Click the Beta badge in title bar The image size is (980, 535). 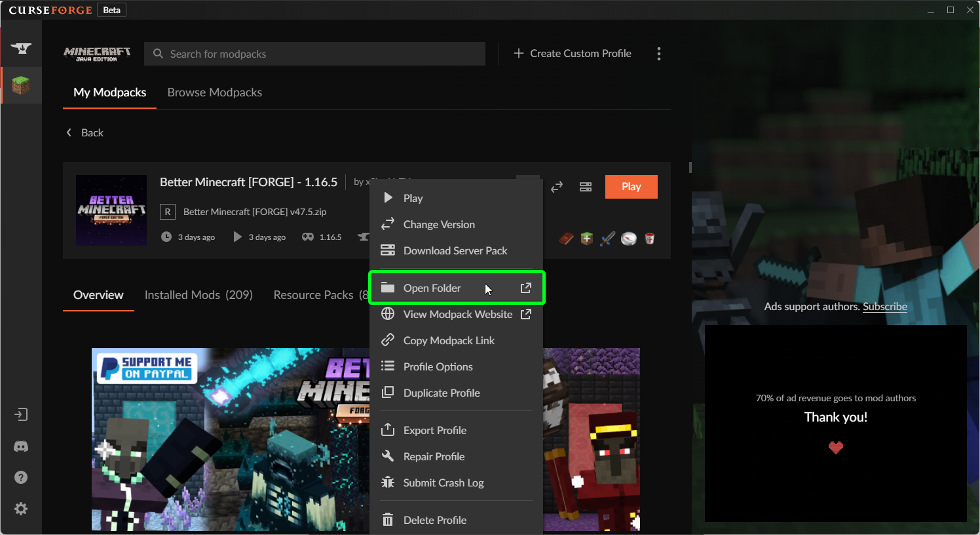click(112, 10)
